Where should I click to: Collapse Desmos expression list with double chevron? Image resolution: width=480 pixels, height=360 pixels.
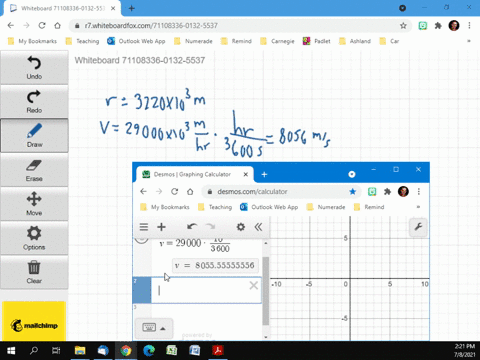[258, 227]
